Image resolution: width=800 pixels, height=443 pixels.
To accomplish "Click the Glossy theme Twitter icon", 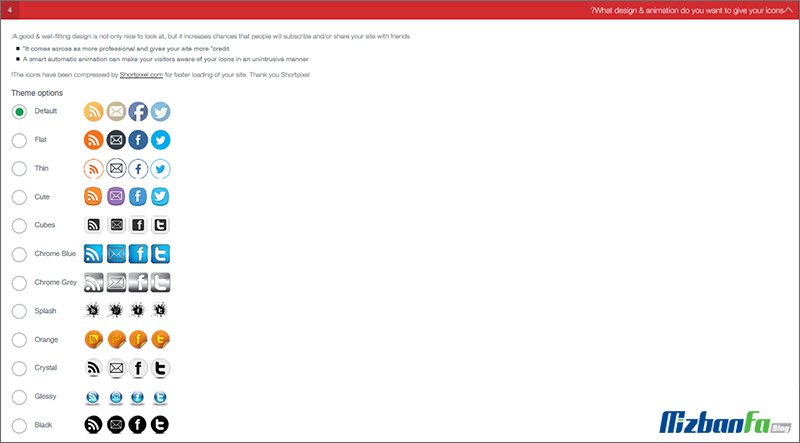I will (x=160, y=397).
